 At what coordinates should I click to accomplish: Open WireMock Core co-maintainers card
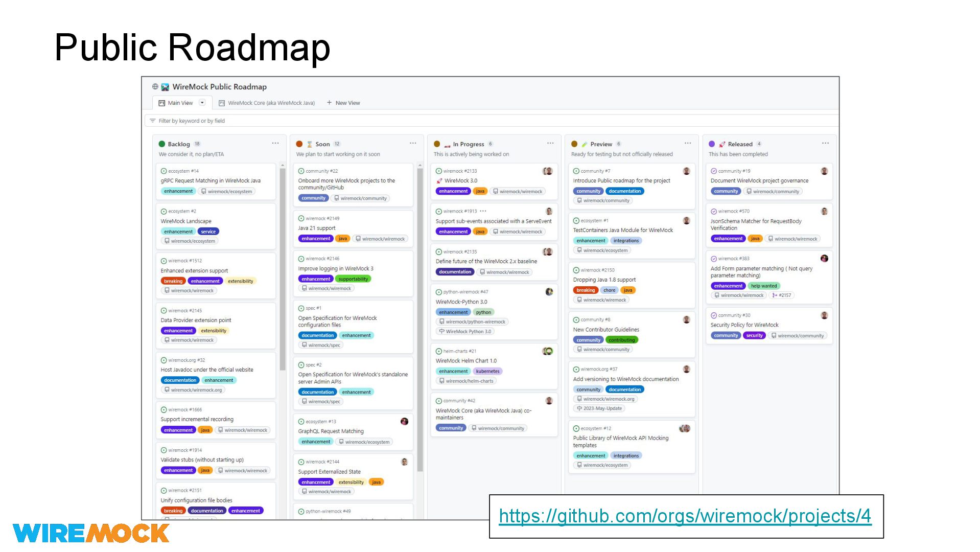pos(483,414)
